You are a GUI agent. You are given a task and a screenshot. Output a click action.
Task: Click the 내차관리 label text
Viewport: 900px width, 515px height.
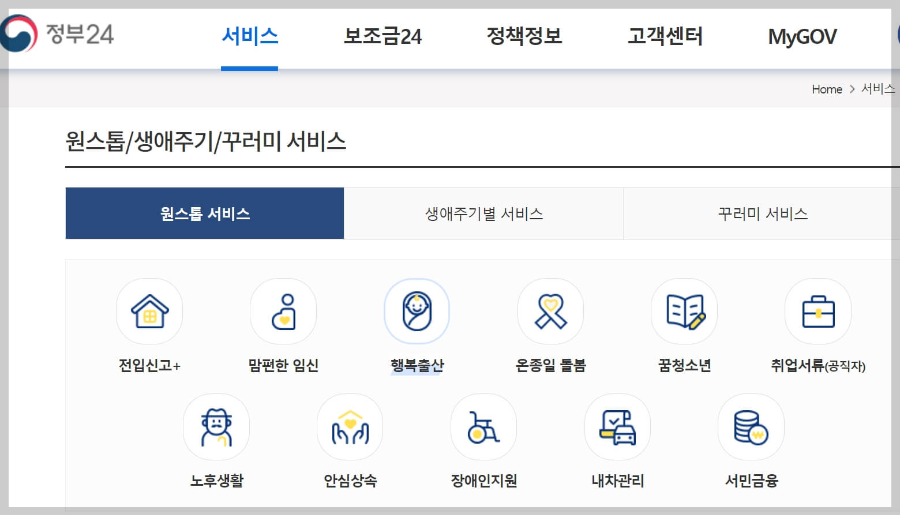(x=618, y=480)
